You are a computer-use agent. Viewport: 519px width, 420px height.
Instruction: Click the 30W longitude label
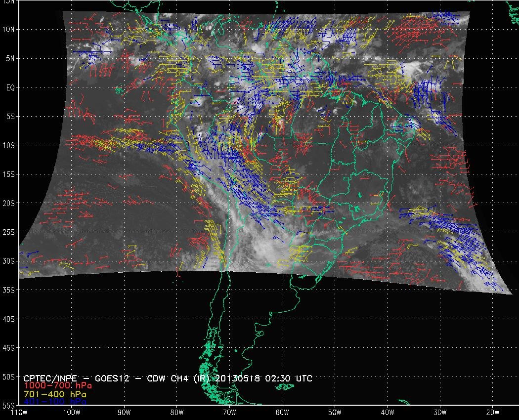440,413
